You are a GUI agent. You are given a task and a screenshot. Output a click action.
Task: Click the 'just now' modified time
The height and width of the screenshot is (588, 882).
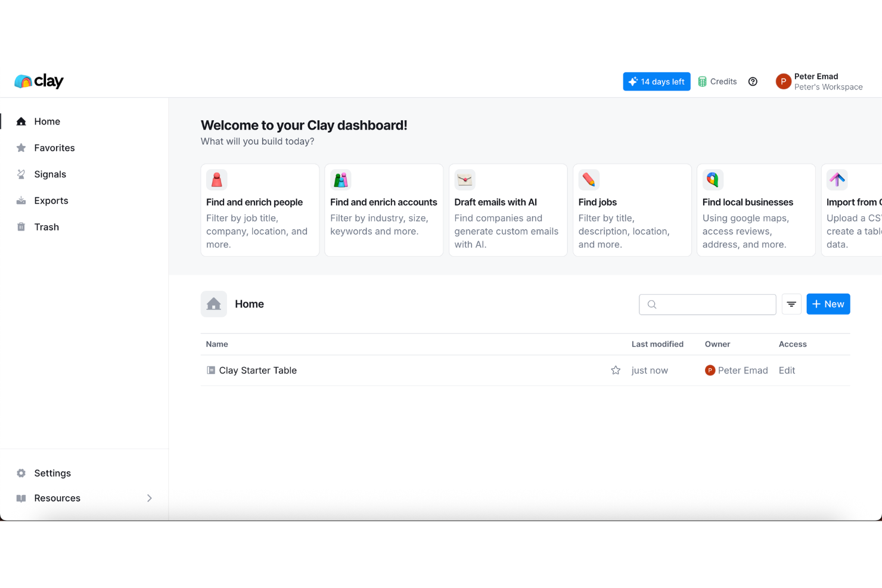(x=650, y=371)
